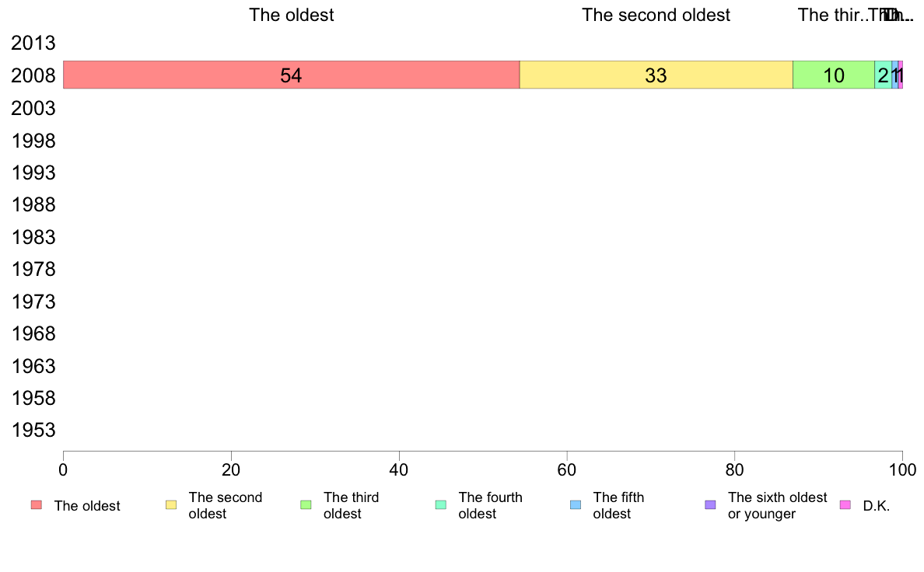
Task: Click the yellow second oldest legend swatch
Action: [171, 505]
